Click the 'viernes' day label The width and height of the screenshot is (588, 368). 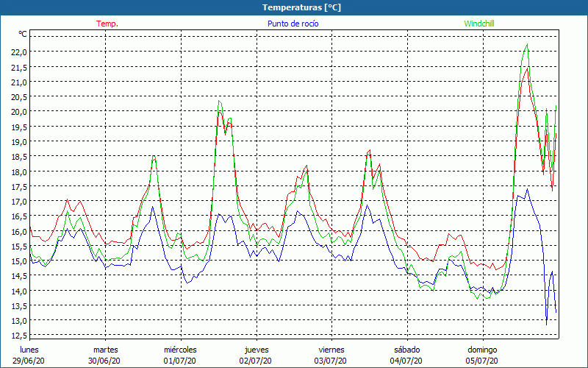click(x=331, y=350)
